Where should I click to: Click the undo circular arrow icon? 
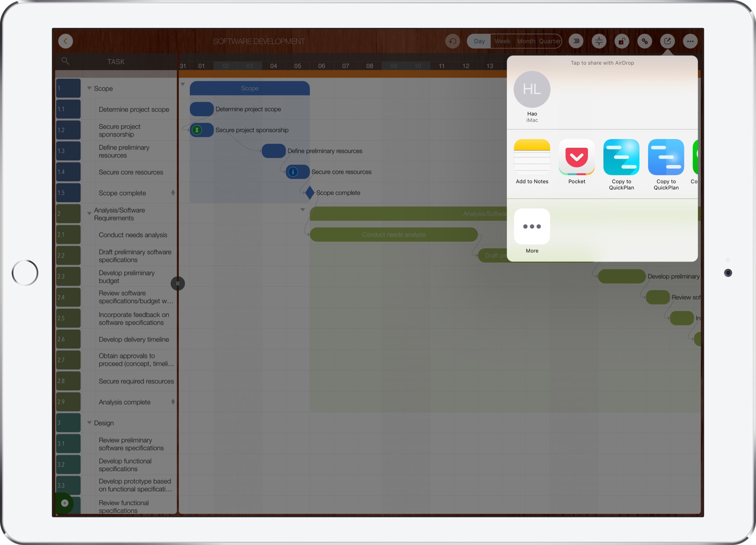[x=453, y=41]
